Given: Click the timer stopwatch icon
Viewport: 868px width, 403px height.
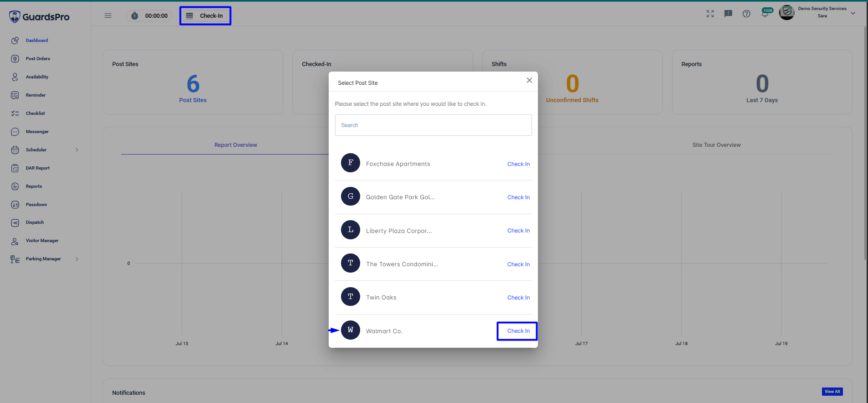Looking at the screenshot, I should (134, 15).
